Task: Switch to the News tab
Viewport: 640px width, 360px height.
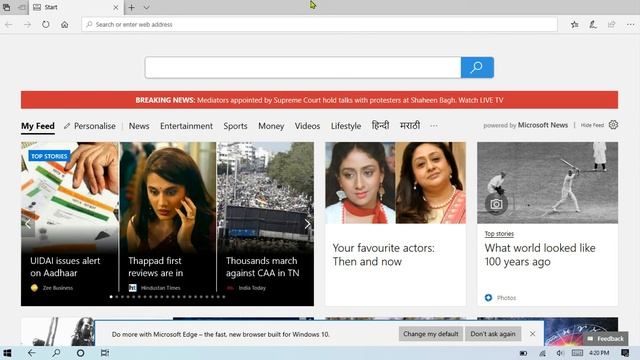Action: [139, 126]
